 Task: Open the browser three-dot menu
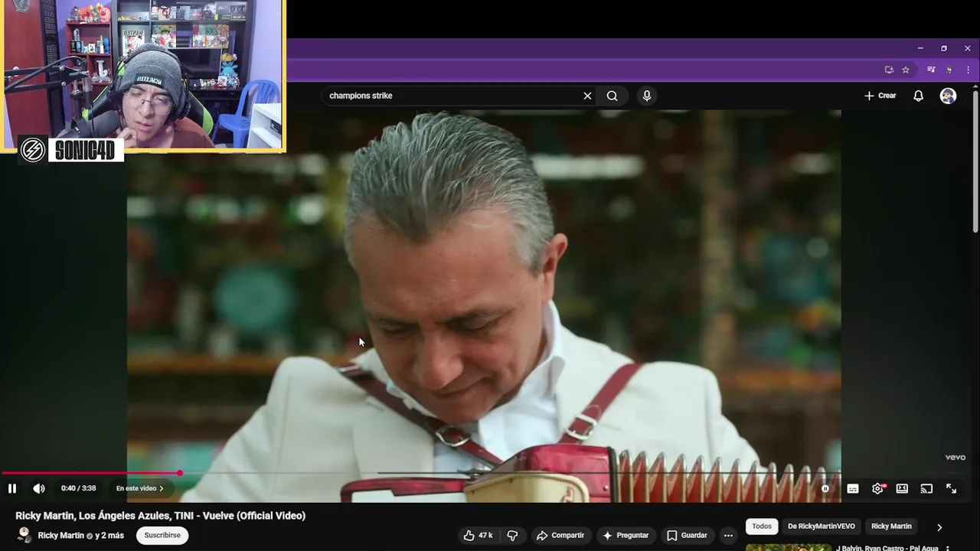pos(968,70)
